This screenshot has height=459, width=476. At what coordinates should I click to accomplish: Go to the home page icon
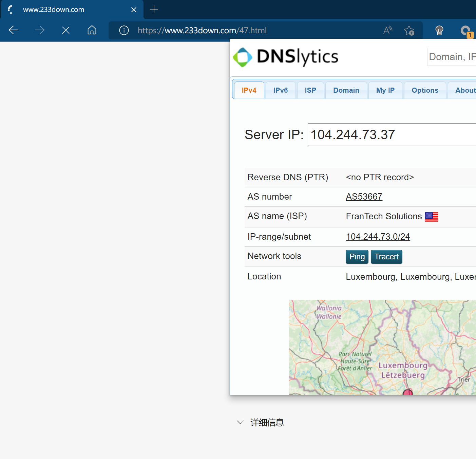92,30
